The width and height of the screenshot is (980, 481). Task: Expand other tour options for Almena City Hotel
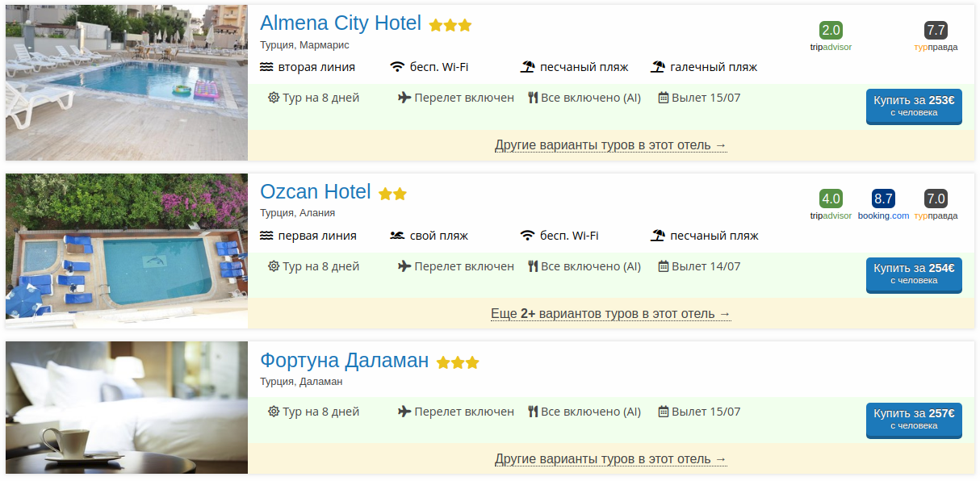click(x=610, y=145)
